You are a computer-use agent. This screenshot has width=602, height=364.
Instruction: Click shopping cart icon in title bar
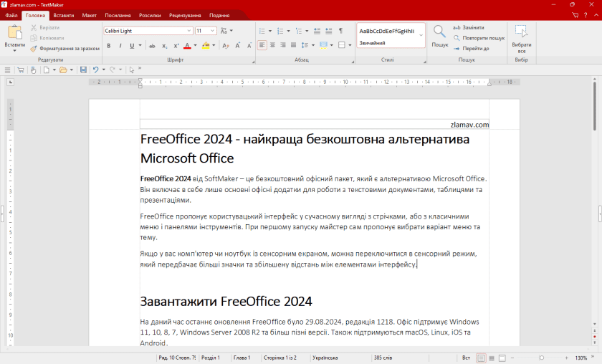[x=575, y=15]
